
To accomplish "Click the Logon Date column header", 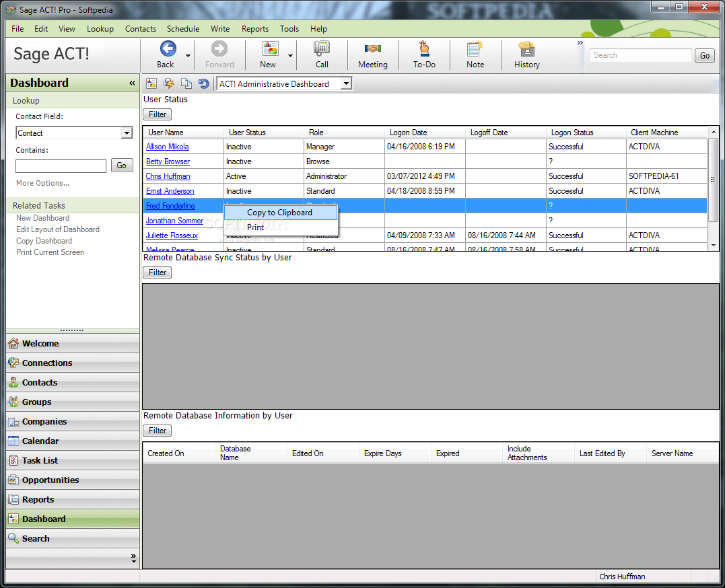I will pyautogui.click(x=425, y=133).
